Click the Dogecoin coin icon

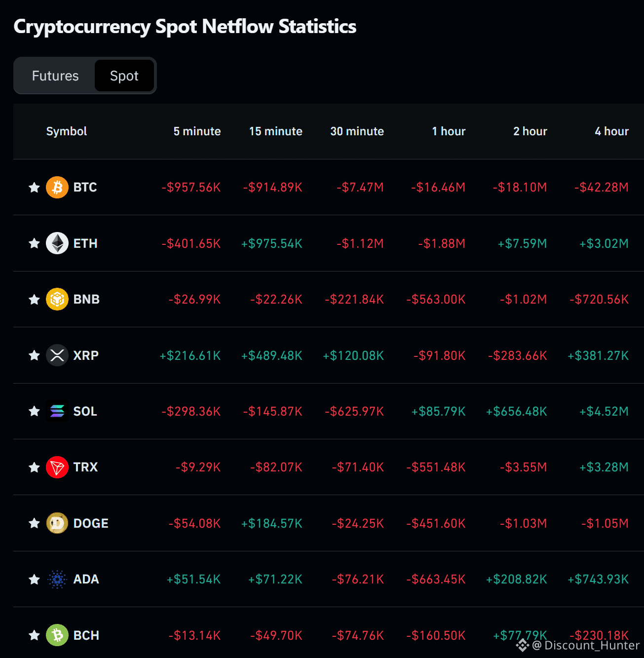[x=57, y=523]
